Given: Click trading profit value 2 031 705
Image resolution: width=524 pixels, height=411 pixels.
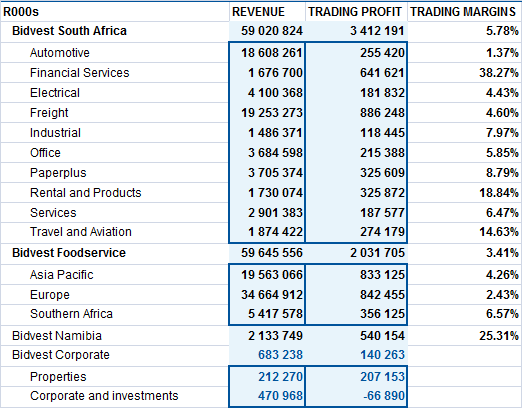Looking at the screenshot, I should pos(377,253).
